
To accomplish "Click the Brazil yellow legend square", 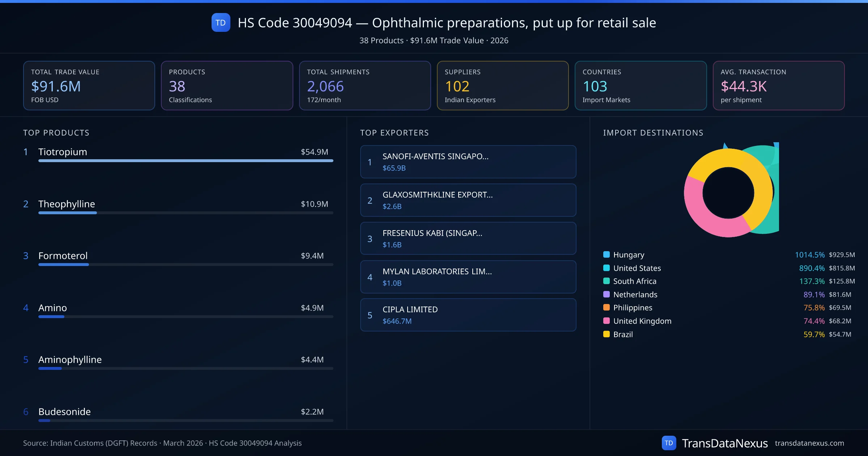I will point(607,334).
